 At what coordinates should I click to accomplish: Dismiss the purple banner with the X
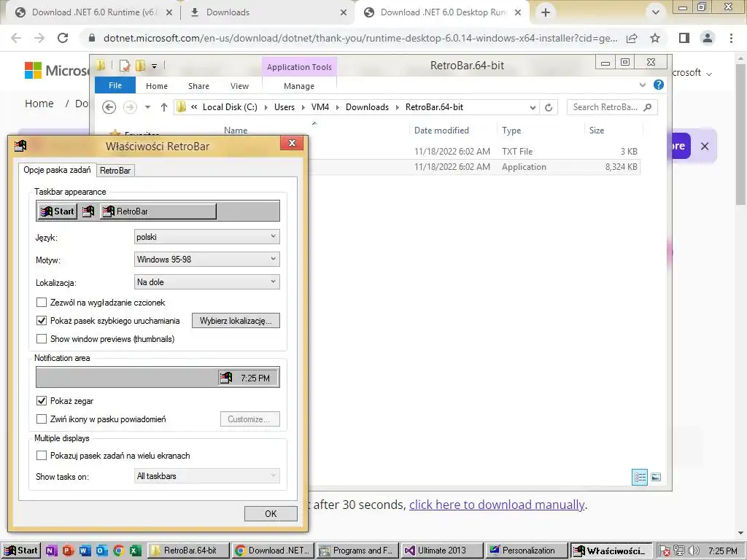pos(705,146)
